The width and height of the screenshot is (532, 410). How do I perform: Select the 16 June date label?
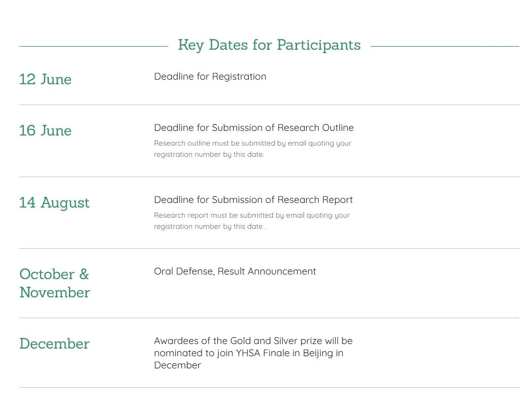[x=45, y=130]
